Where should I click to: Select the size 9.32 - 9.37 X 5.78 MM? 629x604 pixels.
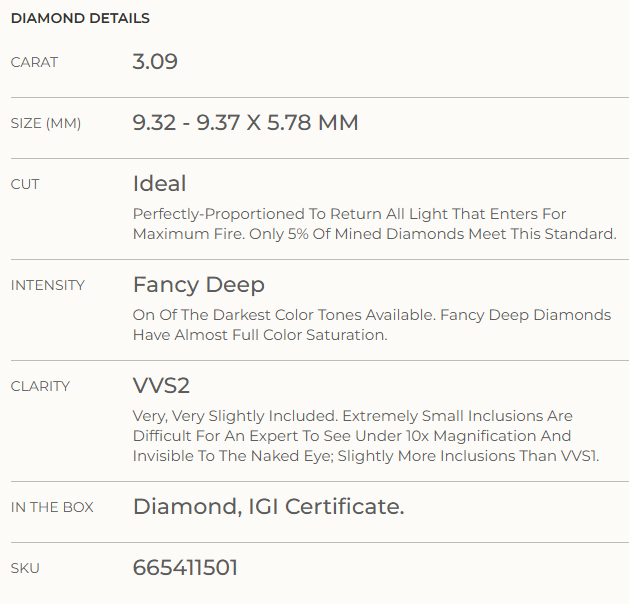point(246,122)
